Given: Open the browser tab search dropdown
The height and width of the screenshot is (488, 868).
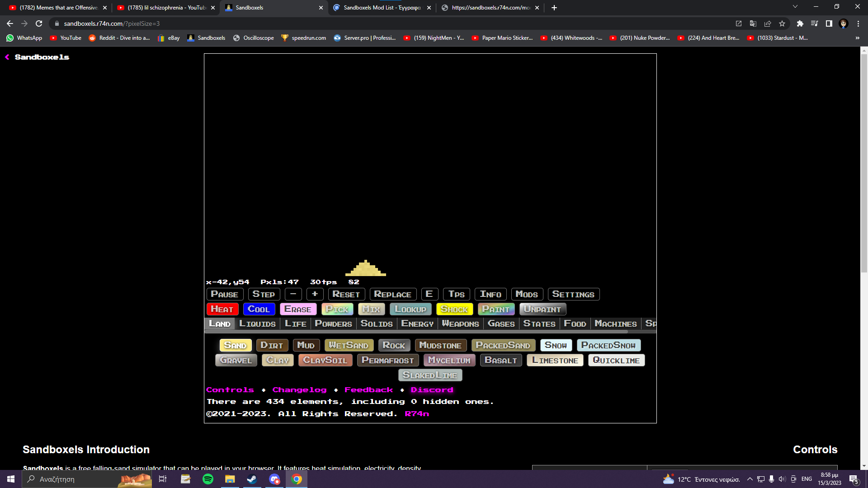Looking at the screenshot, I should [795, 7].
